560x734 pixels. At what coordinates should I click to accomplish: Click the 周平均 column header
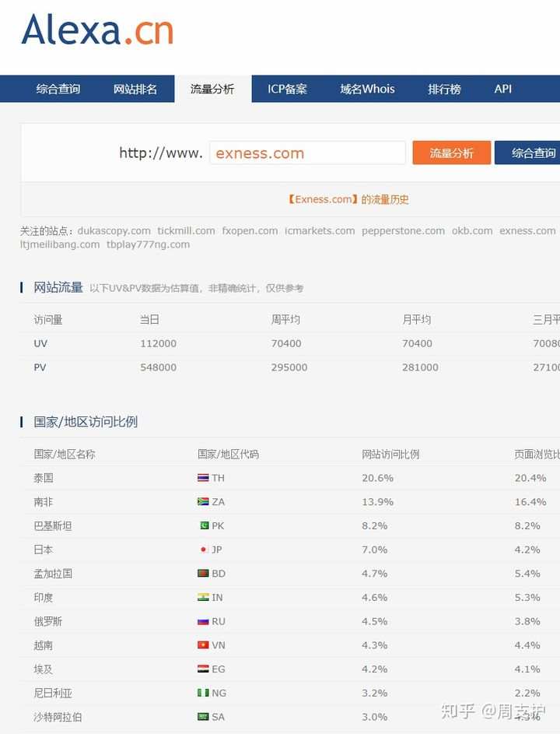point(285,320)
